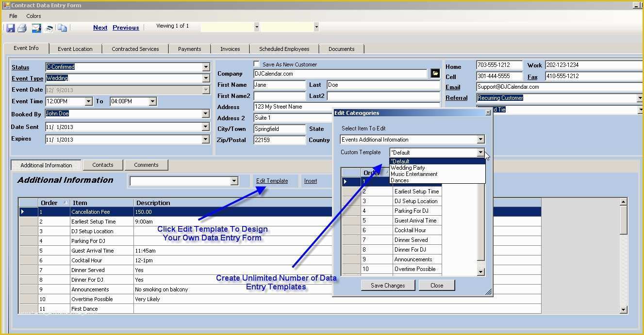Toggle the Save As New Customer checkbox
The image size is (644, 335).
tap(256, 64)
